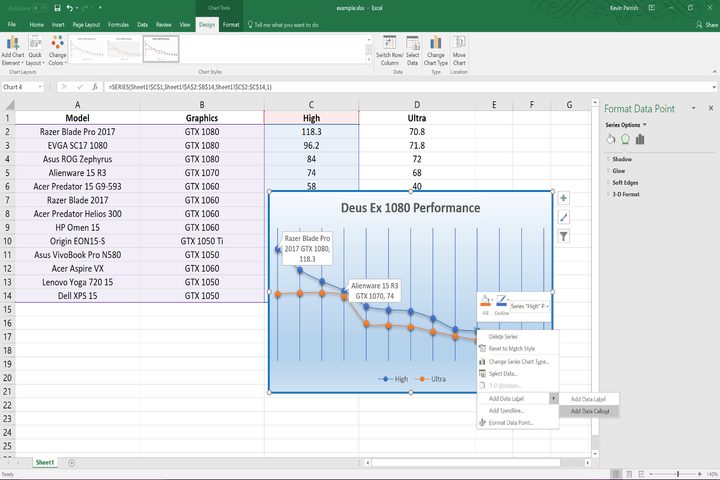720x480 pixels.
Task: Click Change Chart Type in ribbon
Action: (x=435, y=51)
